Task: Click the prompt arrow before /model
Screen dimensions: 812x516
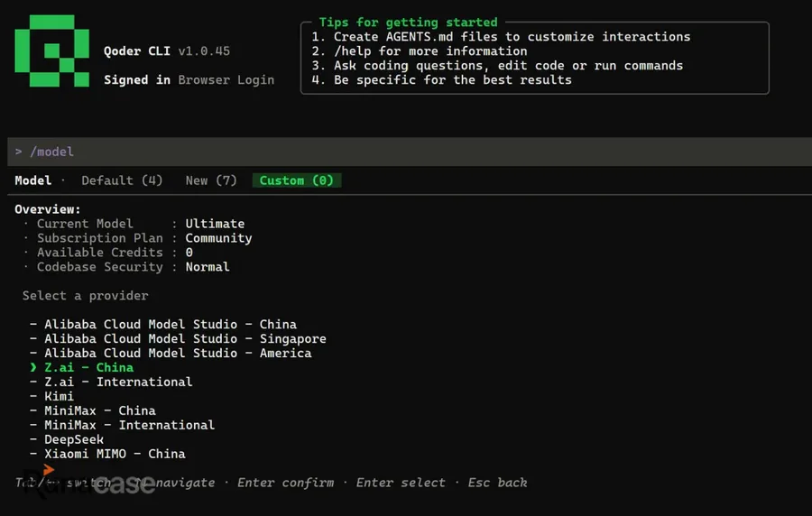Action: coord(19,152)
